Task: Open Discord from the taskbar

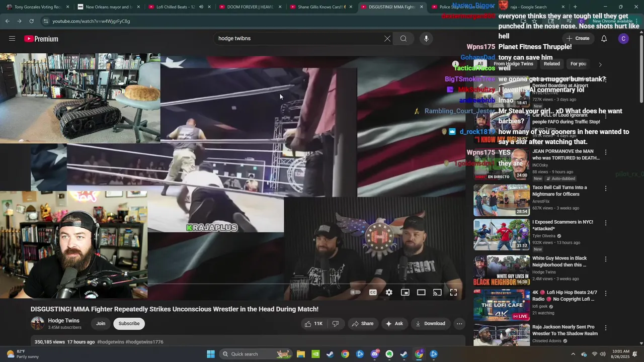Action: tap(374, 354)
